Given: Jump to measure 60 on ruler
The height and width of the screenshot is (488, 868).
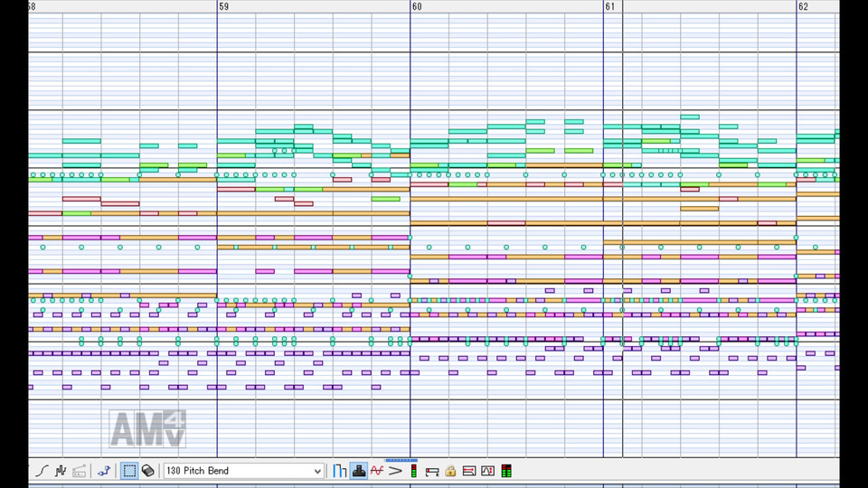Looking at the screenshot, I should point(417,6).
